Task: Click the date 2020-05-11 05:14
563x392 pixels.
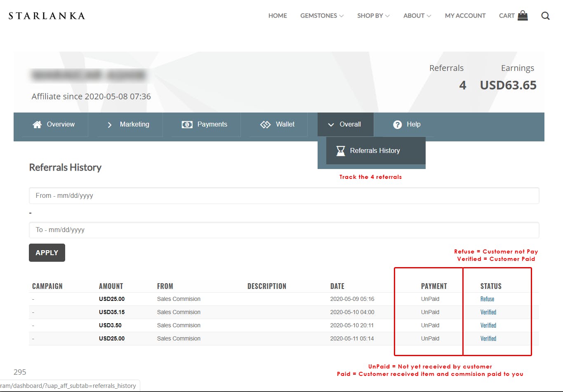Action: click(x=352, y=338)
